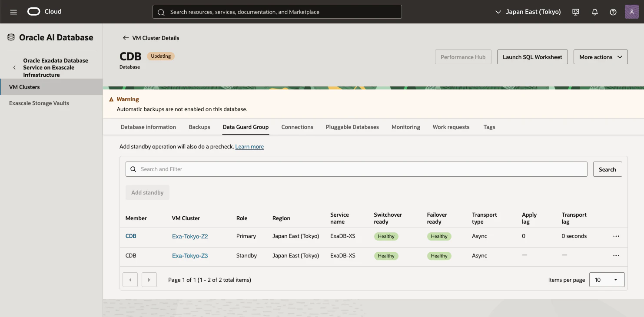
Task: Open the actions menu for Primary CDB row
Action: pyautogui.click(x=616, y=236)
